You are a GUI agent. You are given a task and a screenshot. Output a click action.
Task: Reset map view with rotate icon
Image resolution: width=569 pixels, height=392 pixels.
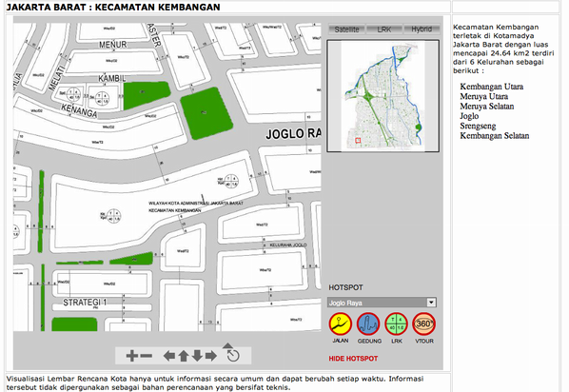232,356
